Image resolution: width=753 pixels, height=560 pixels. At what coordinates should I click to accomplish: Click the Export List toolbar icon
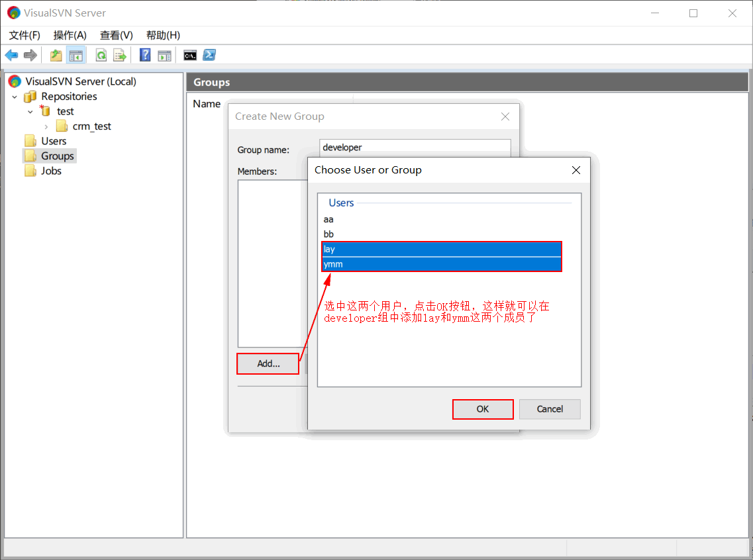[120, 55]
